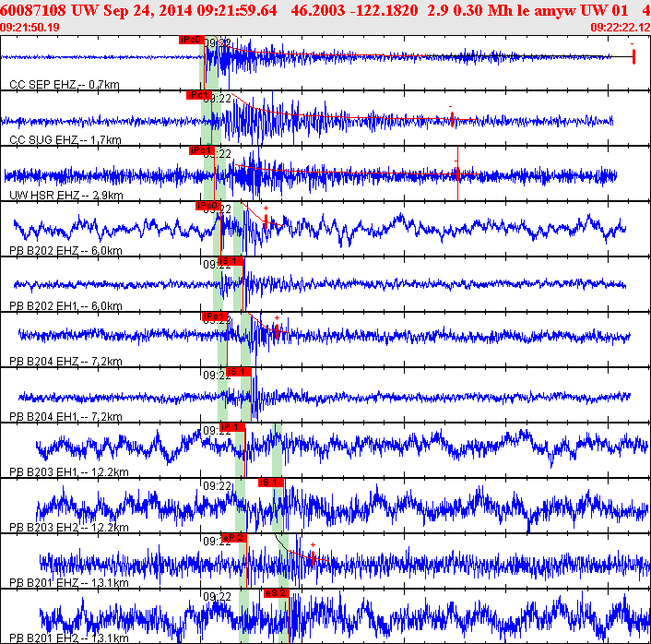Click the start time 09:21:50.19
The height and width of the screenshot is (644, 651).
[x=30, y=28]
